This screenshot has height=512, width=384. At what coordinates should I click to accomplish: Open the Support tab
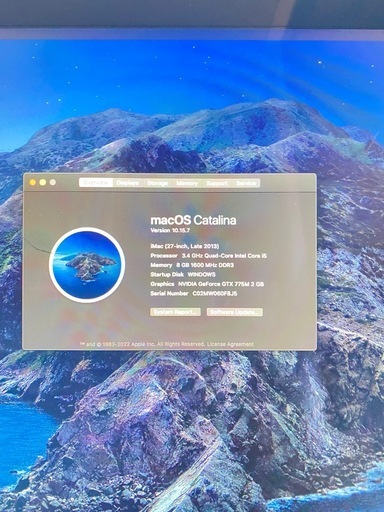(x=217, y=183)
